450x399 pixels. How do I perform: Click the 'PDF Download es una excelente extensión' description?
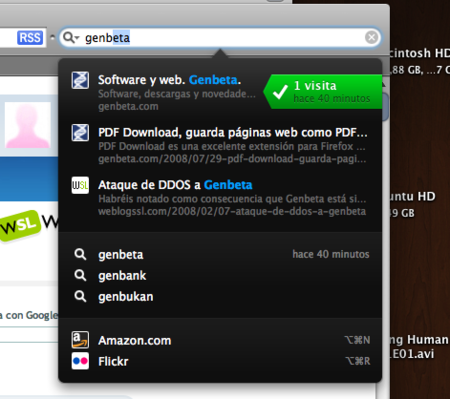click(x=232, y=146)
